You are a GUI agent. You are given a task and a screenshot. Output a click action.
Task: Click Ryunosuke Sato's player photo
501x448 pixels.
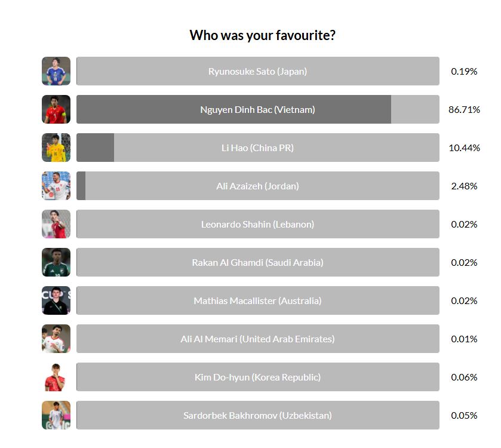56,71
